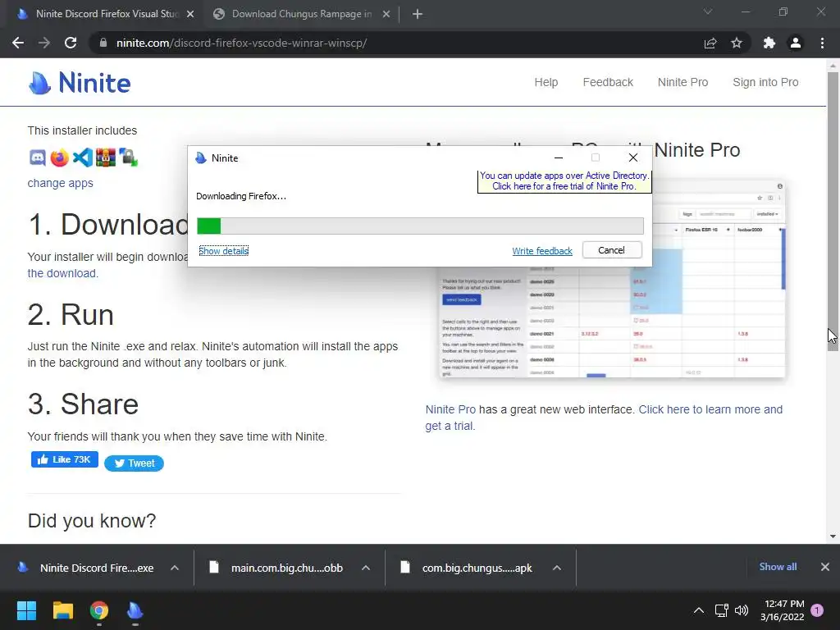
Task: Click 'Click here to learn more' link
Action: coord(711,409)
